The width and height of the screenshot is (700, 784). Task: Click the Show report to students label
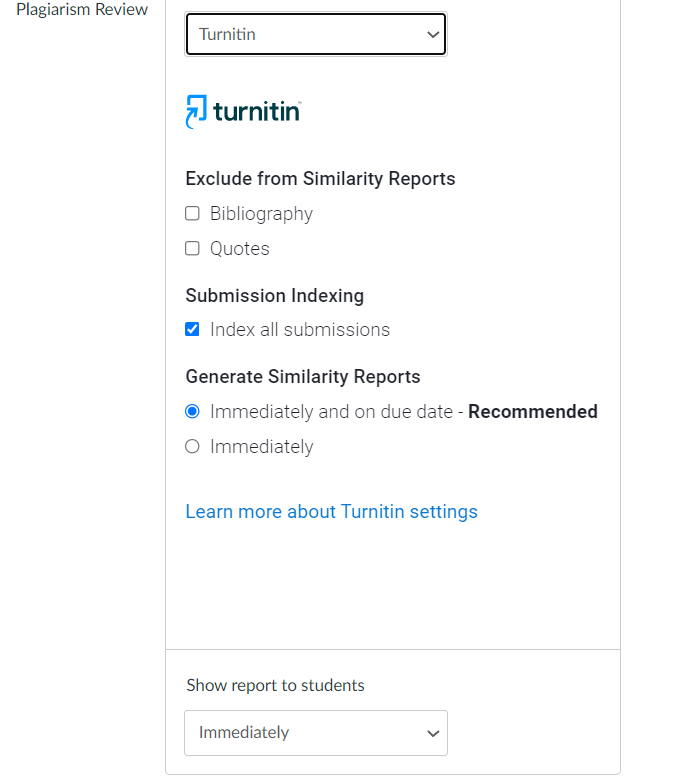(275, 686)
